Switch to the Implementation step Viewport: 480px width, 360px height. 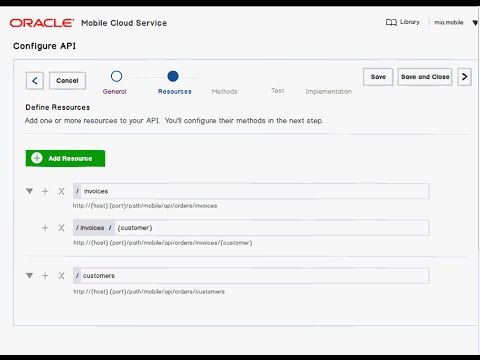(329, 91)
